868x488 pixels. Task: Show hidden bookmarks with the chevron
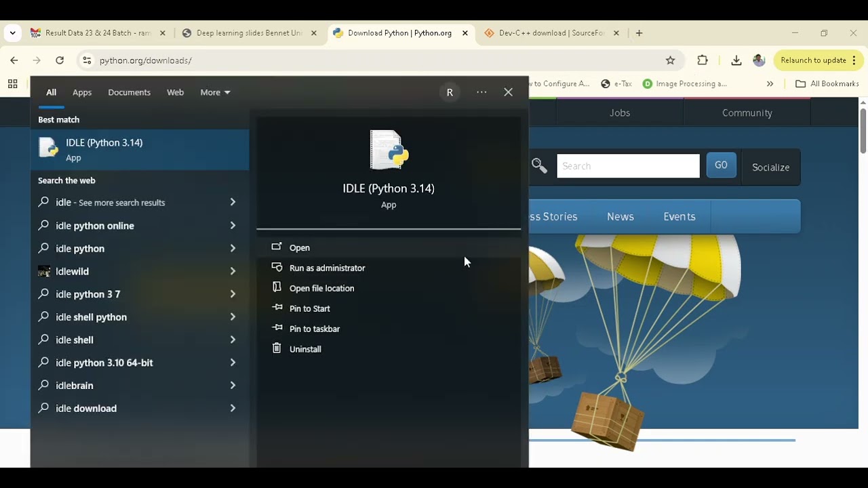[770, 84]
